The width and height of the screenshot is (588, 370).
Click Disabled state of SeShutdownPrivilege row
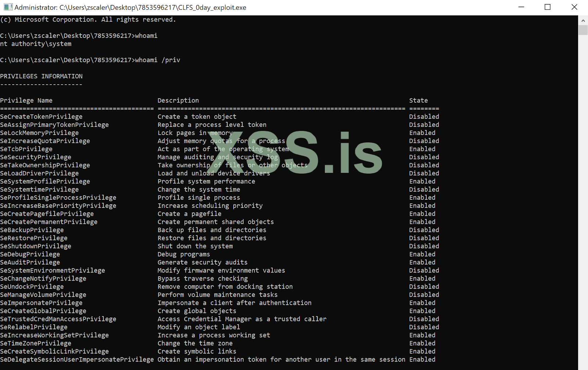coord(424,246)
